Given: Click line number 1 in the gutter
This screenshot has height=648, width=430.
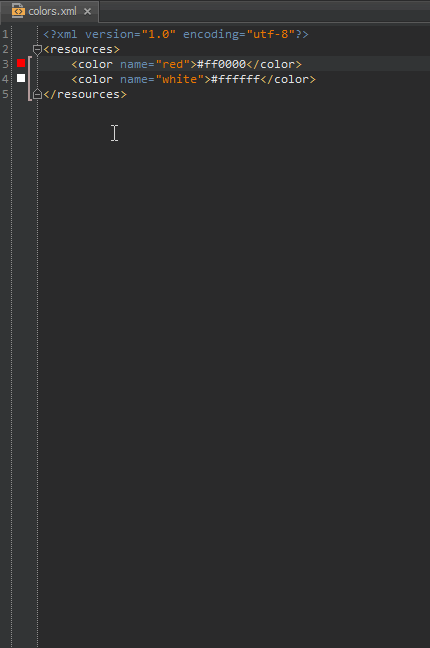Looking at the screenshot, I should pos(5,34).
